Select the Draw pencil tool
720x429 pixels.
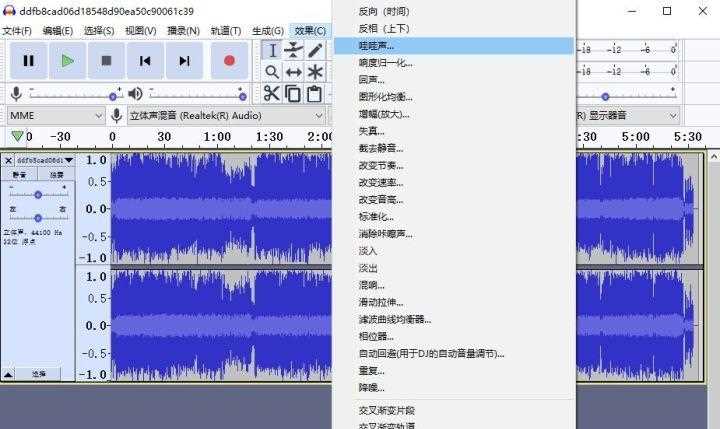pyautogui.click(x=316, y=50)
